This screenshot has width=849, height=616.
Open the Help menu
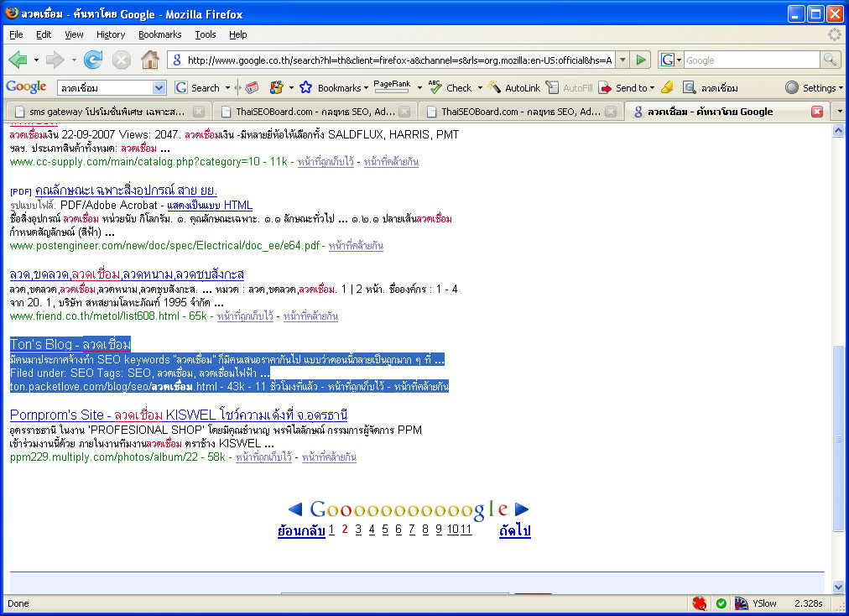[237, 34]
